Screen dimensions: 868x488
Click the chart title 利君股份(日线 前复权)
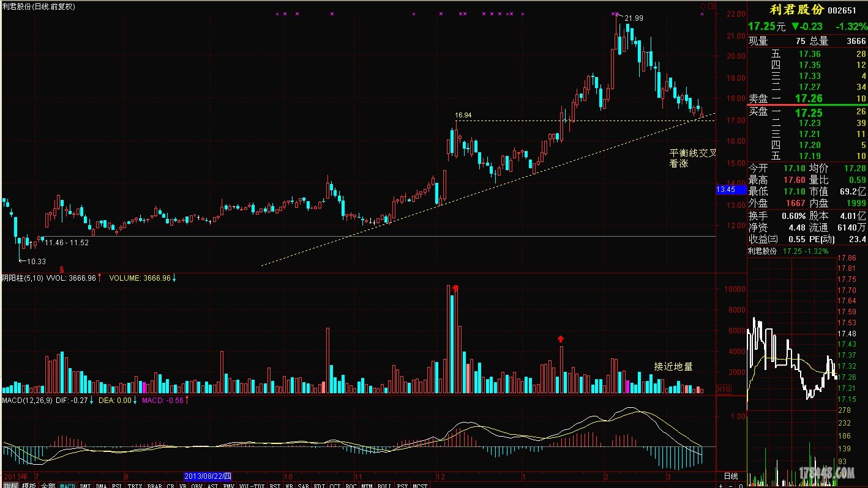[x=39, y=6]
